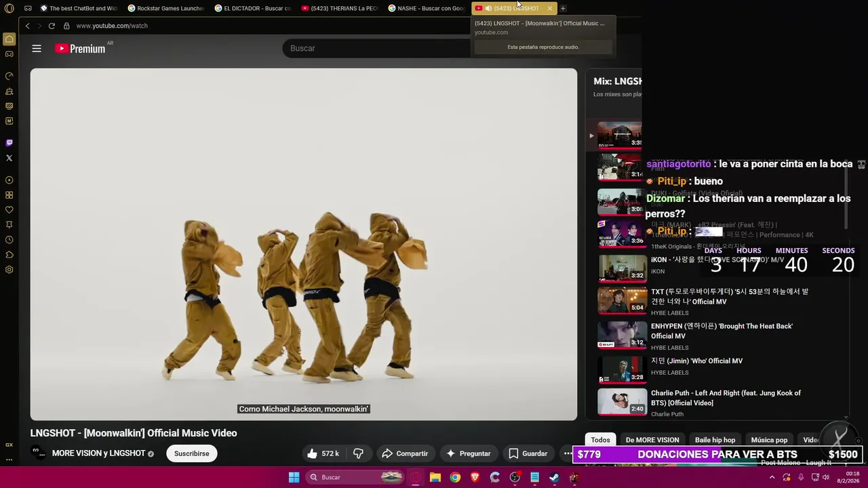
Task: Open volume control in system tray
Action: coord(825,477)
